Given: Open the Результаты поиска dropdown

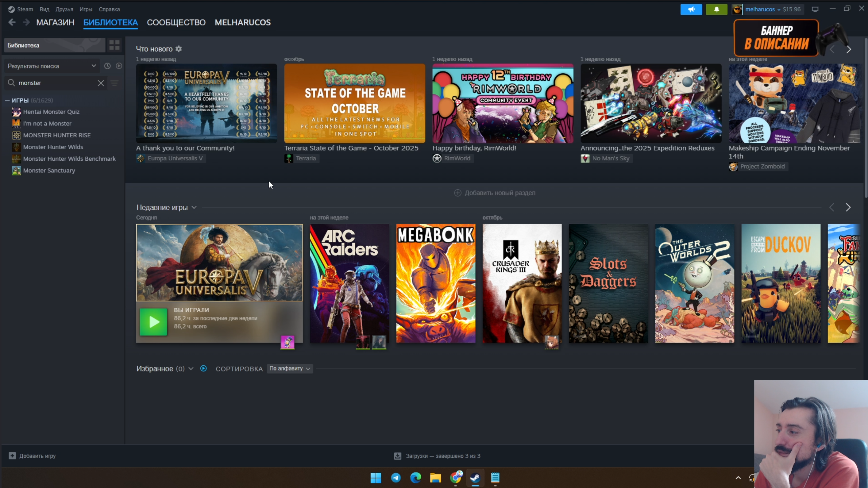Looking at the screenshot, I should [52, 66].
